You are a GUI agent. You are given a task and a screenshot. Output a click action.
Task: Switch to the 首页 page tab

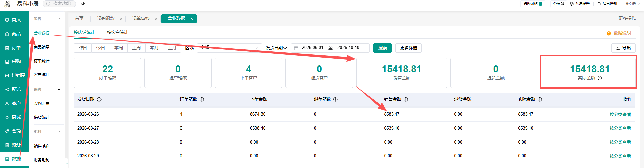79,18
